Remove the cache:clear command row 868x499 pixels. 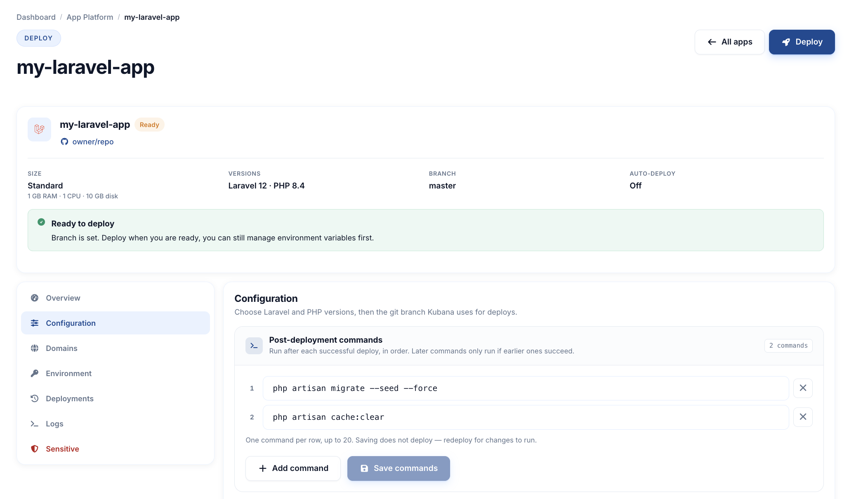tap(803, 417)
